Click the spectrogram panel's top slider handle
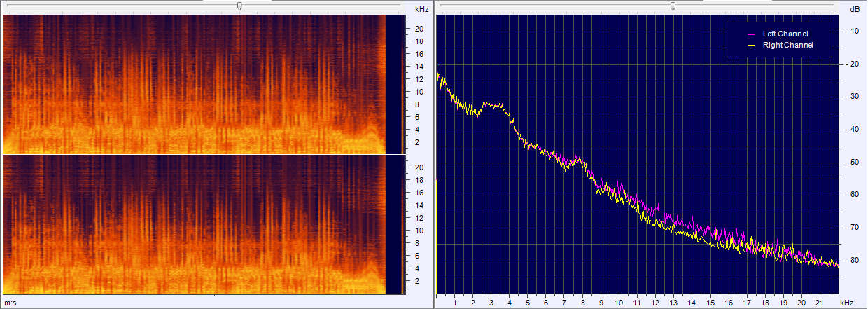Viewport: 868px width, 309px height. [x=240, y=6]
